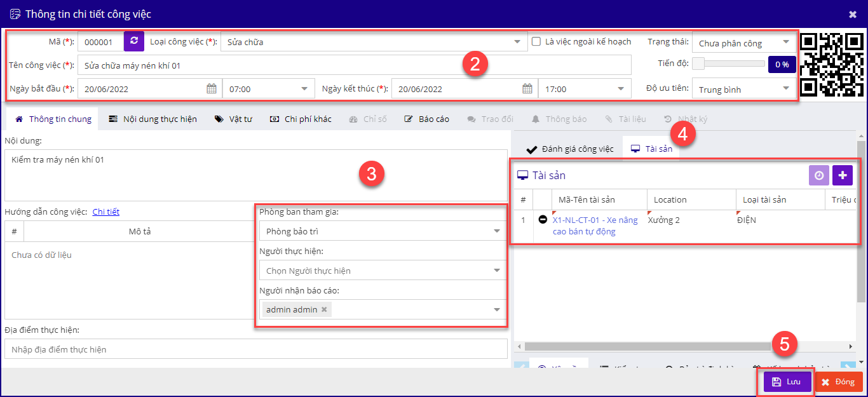Image resolution: width=868 pixels, height=397 pixels.
Task: Click the 'Mô tả' column header
Action: (x=140, y=231)
